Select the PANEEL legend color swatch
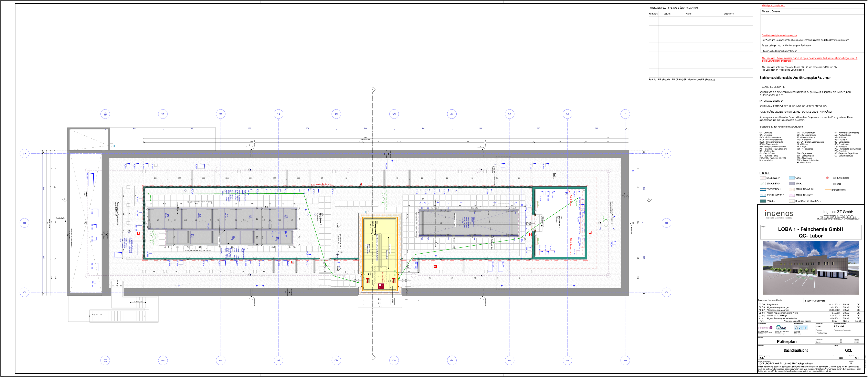 pos(763,201)
